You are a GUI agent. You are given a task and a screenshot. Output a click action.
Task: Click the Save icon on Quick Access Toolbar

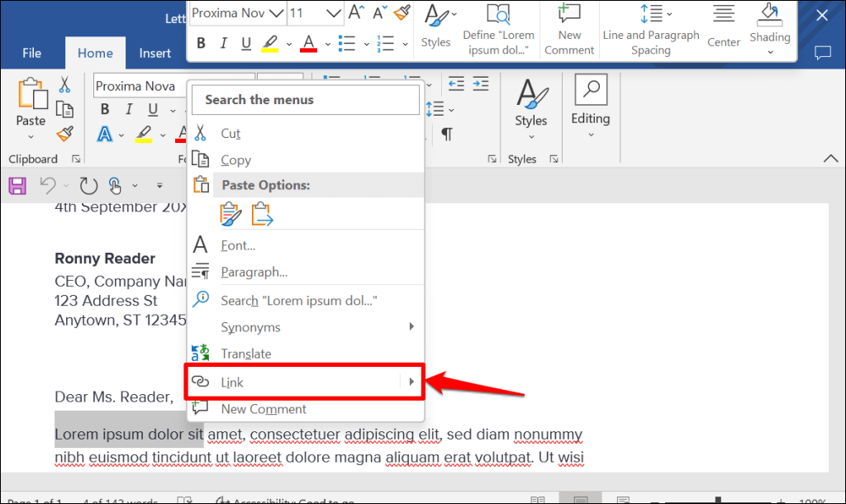[x=17, y=185]
